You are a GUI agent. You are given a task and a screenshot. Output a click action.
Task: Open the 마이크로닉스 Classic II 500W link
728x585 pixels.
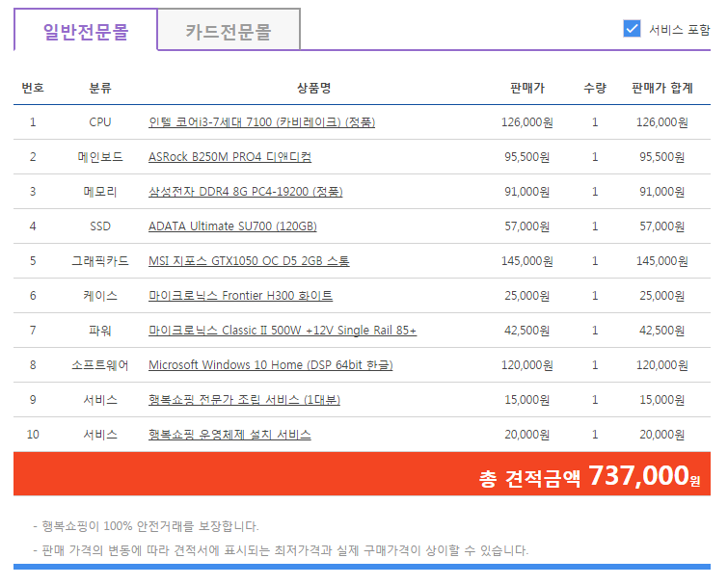coord(283,331)
